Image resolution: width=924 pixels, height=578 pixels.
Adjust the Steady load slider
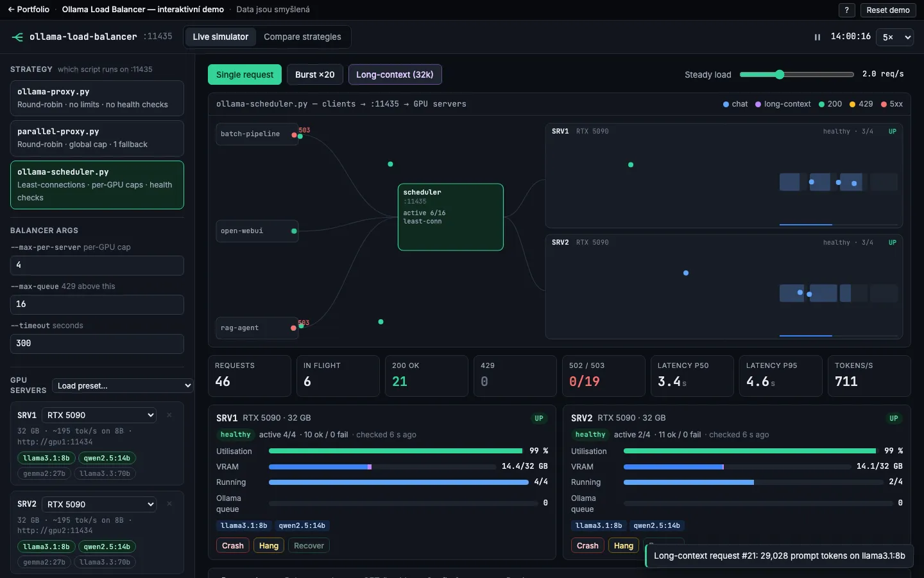(796, 74)
